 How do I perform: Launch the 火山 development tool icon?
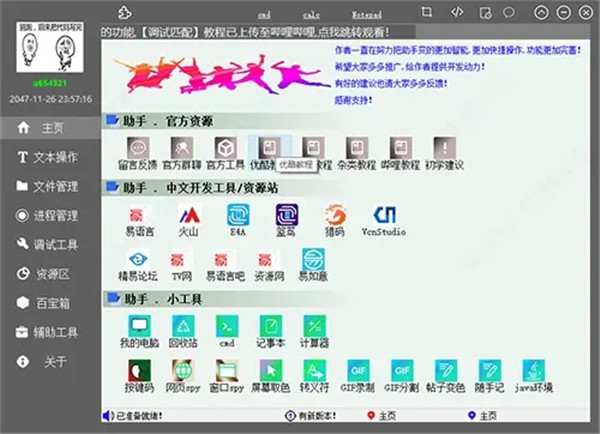tap(189, 221)
